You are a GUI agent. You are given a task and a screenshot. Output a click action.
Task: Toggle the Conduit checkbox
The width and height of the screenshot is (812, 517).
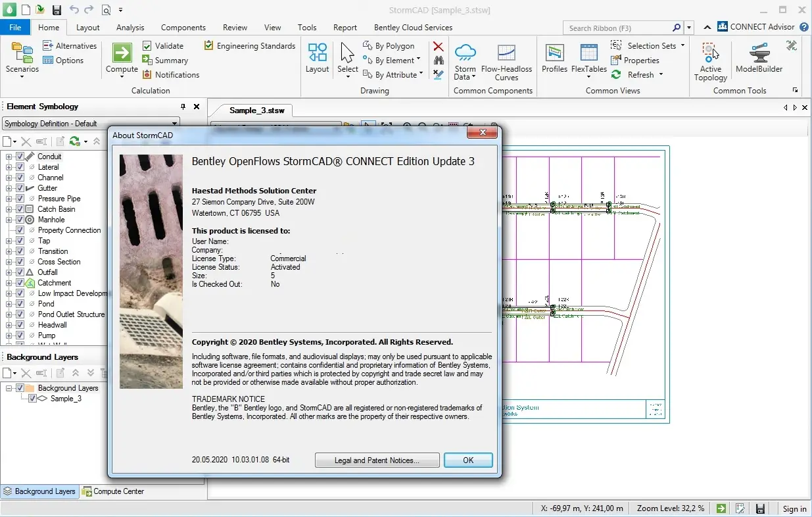20,157
